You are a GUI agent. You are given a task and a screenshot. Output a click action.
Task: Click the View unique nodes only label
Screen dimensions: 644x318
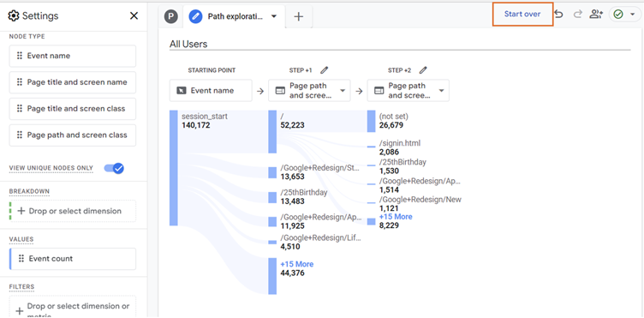[51, 168]
